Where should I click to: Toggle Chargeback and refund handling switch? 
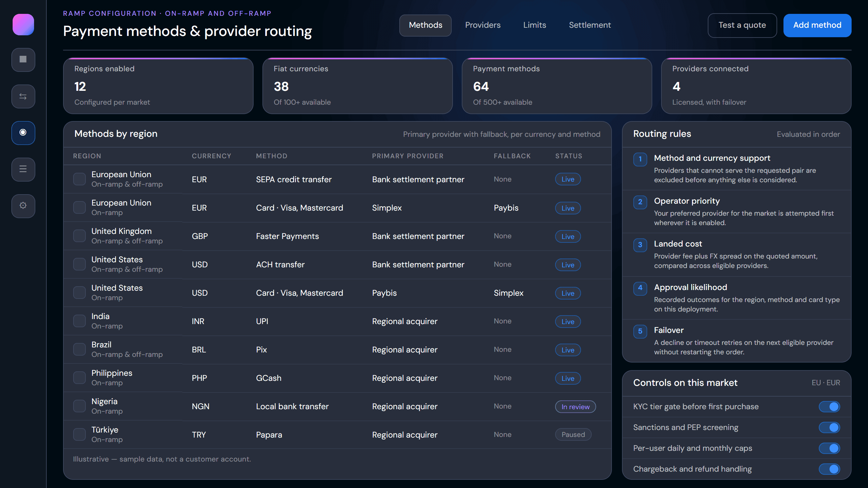coord(829,469)
